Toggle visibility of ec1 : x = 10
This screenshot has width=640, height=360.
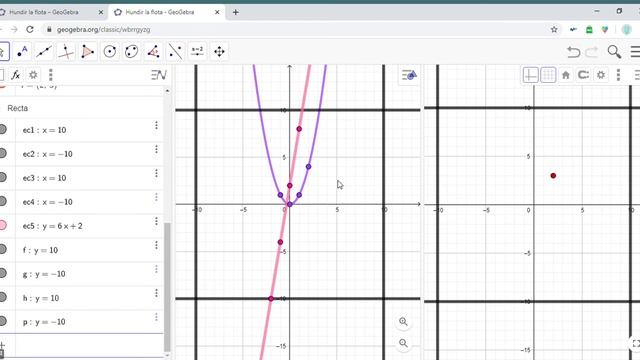point(3,129)
